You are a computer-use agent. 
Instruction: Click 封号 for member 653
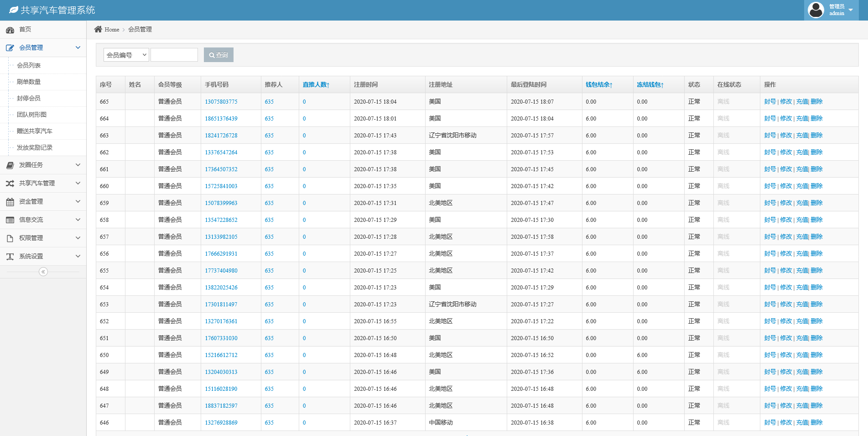(x=770, y=305)
